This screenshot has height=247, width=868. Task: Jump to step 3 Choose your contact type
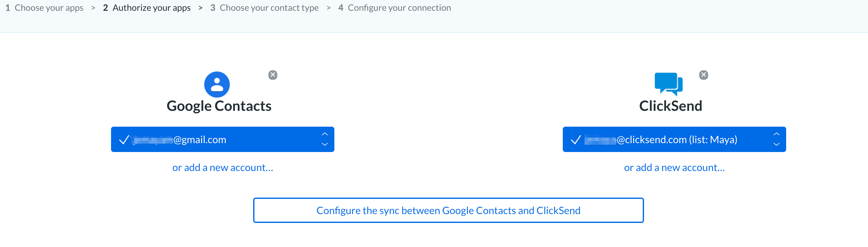(x=265, y=8)
